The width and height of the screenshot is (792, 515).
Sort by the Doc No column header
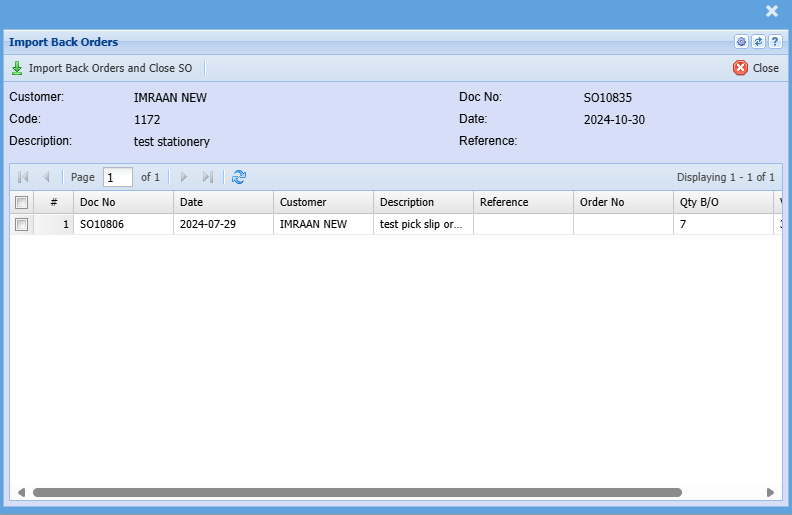[x=122, y=202]
